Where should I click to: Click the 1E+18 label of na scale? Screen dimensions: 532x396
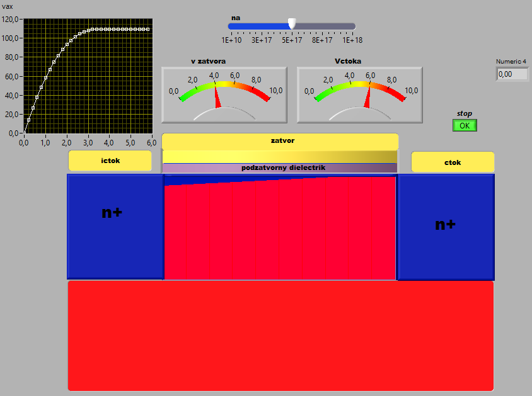pyautogui.click(x=352, y=40)
